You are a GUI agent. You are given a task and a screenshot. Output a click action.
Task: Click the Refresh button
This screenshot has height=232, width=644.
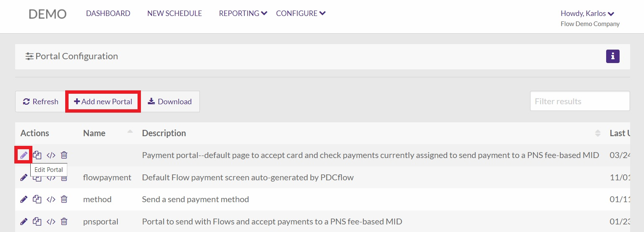coord(40,101)
